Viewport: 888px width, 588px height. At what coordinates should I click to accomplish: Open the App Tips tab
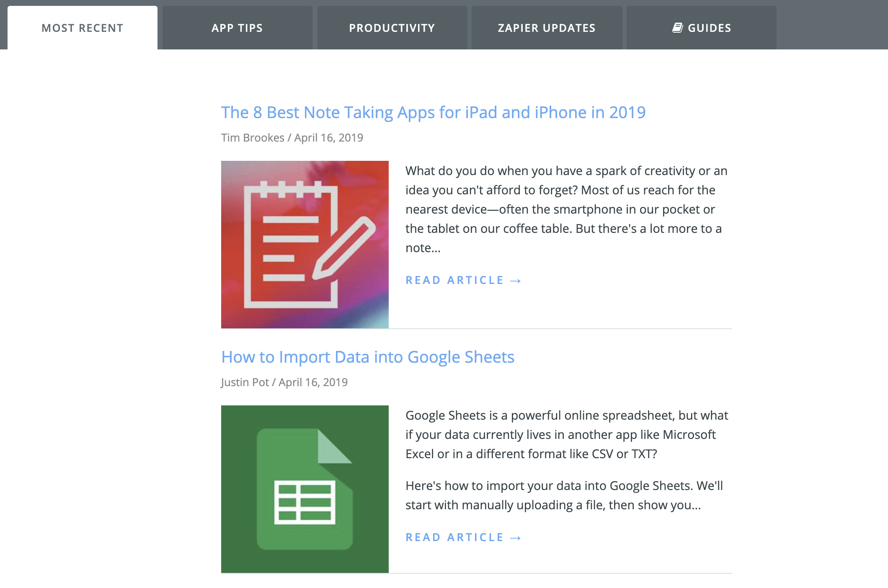237,28
